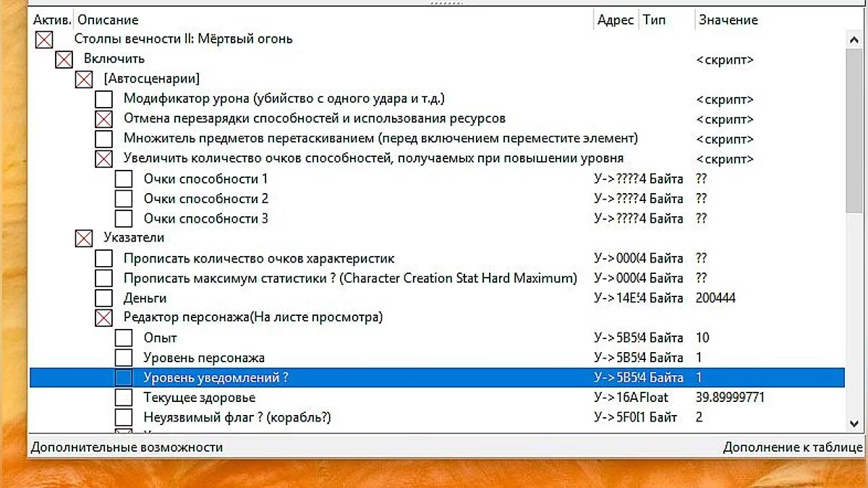Image resolution: width=868 pixels, height=488 pixels.
Task: Select the Деньги row description
Action: coord(145,298)
